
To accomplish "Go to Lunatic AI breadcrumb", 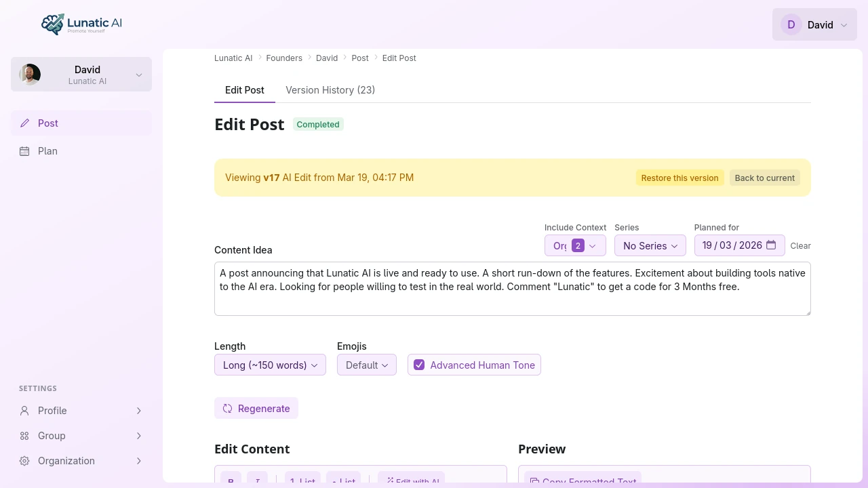I will tap(233, 58).
